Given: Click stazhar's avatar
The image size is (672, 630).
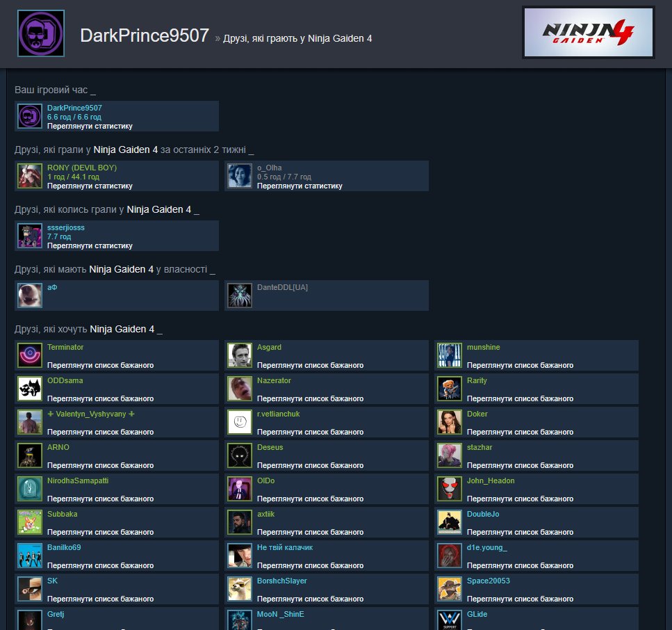Looking at the screenshot, I should 450,455.
